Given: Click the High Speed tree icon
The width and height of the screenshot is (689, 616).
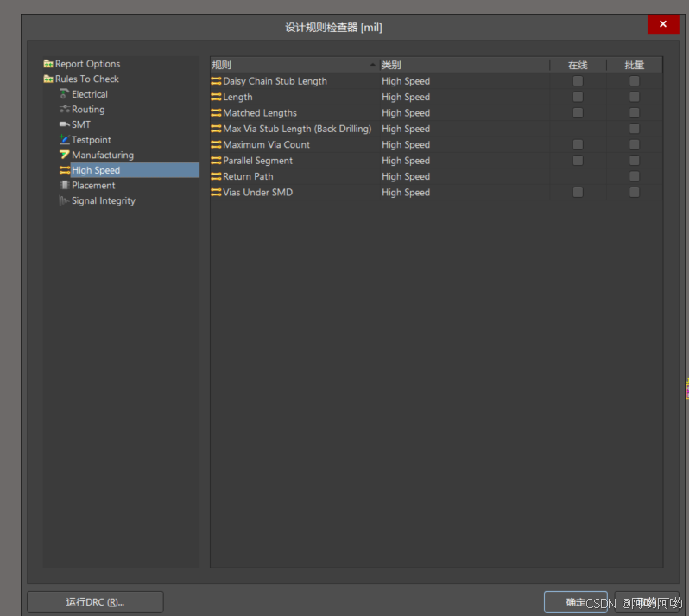Looking at the screenshot, I should pos(65,170).
